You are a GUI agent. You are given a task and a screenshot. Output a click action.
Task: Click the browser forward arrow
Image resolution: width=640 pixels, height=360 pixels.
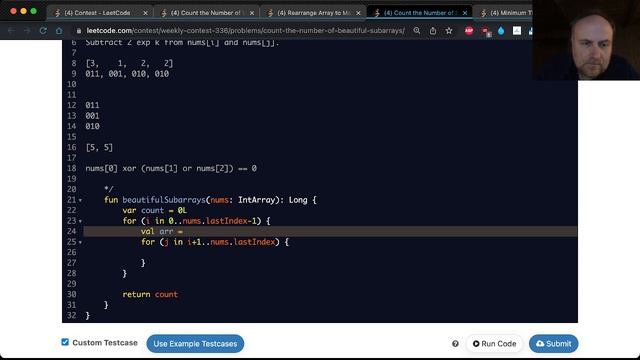click(27, 31)
